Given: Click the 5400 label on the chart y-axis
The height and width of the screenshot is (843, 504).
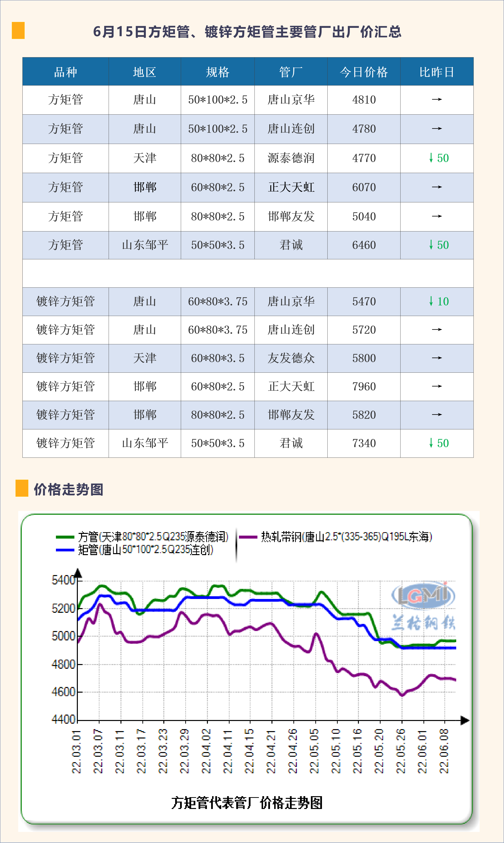Looking at the screenshot, I should click(63, 580).
